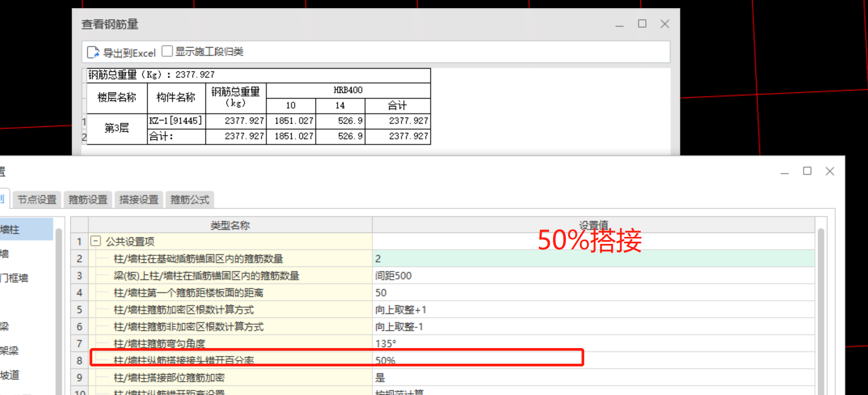
Task: Click the 50% lap splice percentage value
Action: click(593, 360)
